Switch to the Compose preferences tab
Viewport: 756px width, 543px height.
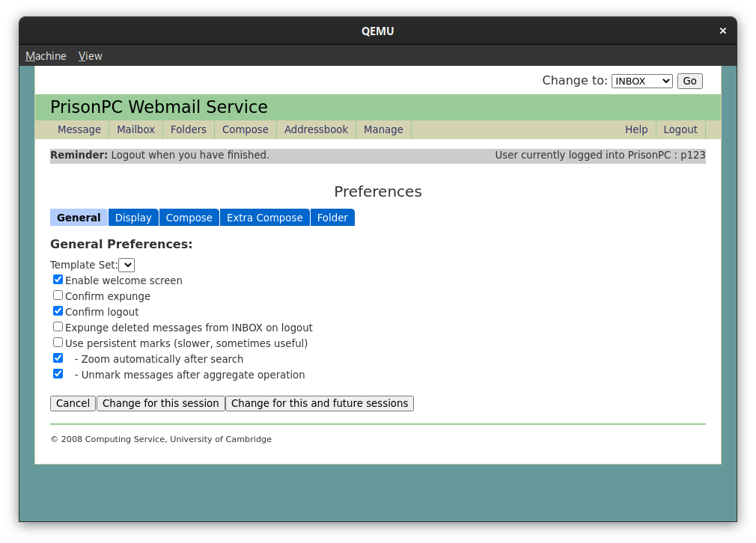click(x=189, y=218)
